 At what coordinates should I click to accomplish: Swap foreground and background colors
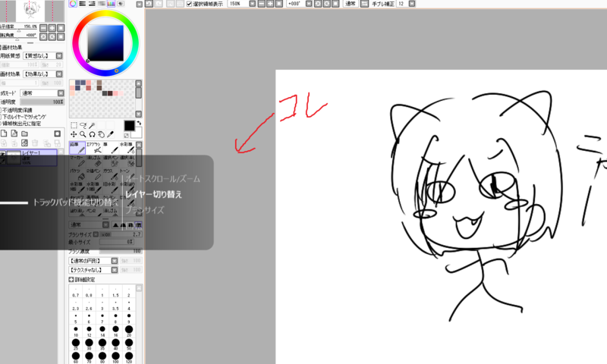click(139, 123)
